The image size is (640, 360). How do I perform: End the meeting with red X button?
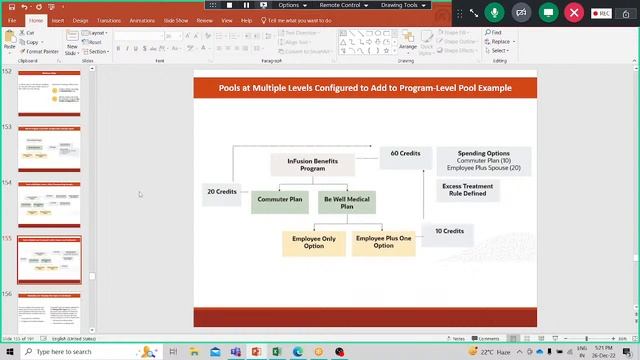pyautogui.click(x=574, y=13)
